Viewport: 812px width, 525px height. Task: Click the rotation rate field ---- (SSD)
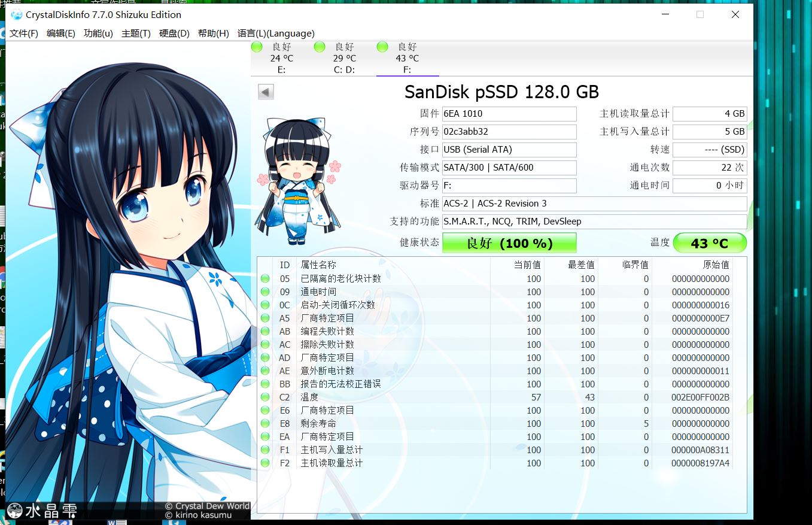[x=710, y=150]
